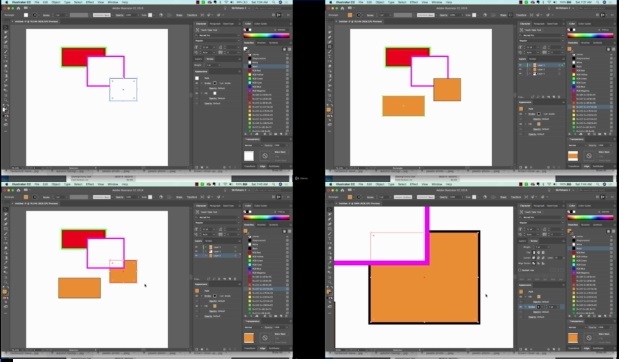
Task: Toggle eye icon of the highlighted top-most layer
Action: coord(520,65)
